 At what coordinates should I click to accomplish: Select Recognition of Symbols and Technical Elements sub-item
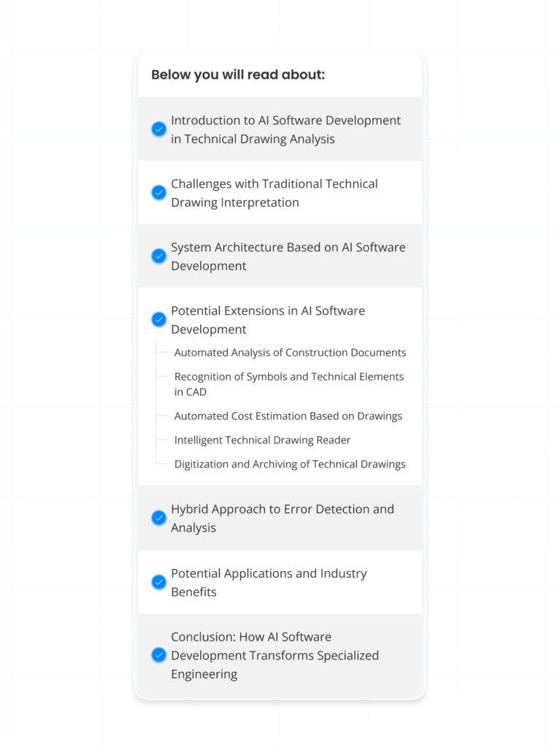pyautogui.click(x=288, y=384)
